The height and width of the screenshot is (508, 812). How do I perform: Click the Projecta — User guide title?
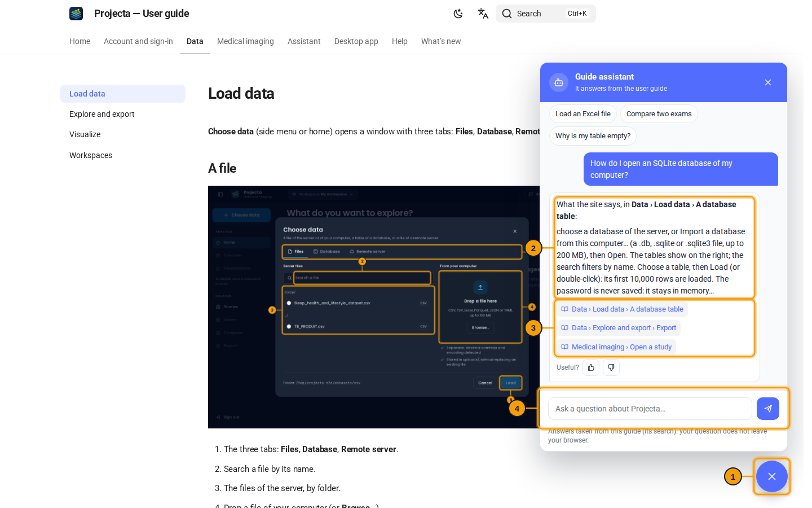pyautogui.click(x=142, y=14)
